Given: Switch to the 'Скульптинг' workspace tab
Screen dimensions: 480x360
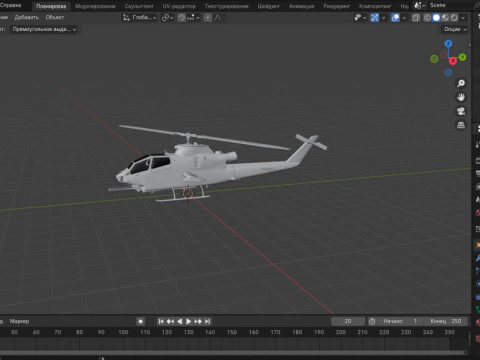Looking at the screenshot, I should point(139,6).
